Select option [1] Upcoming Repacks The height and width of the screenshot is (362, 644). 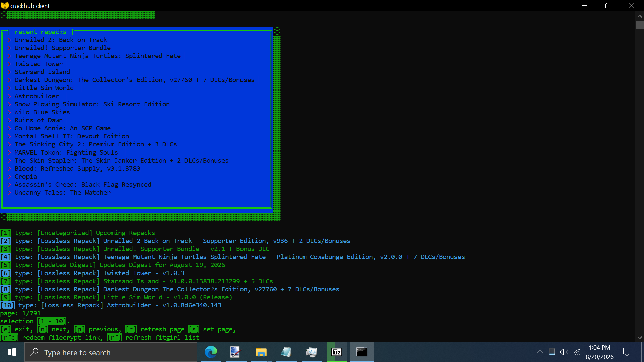click(77, 233)
